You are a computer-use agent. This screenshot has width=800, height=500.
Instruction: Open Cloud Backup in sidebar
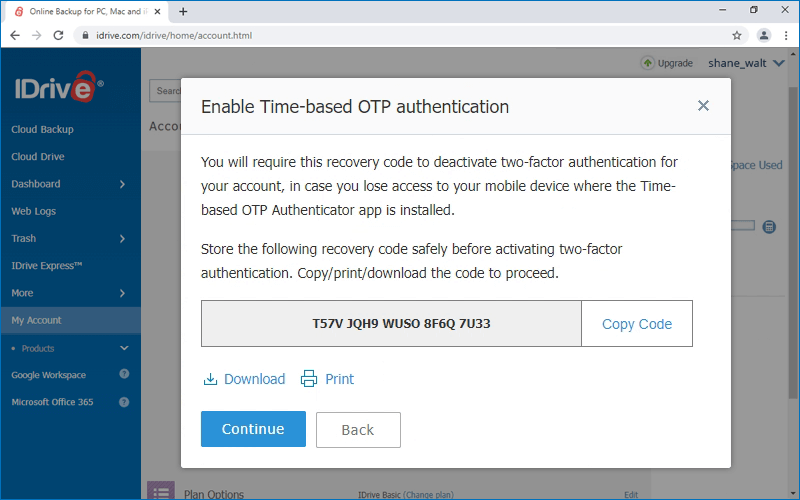point(42,130)
